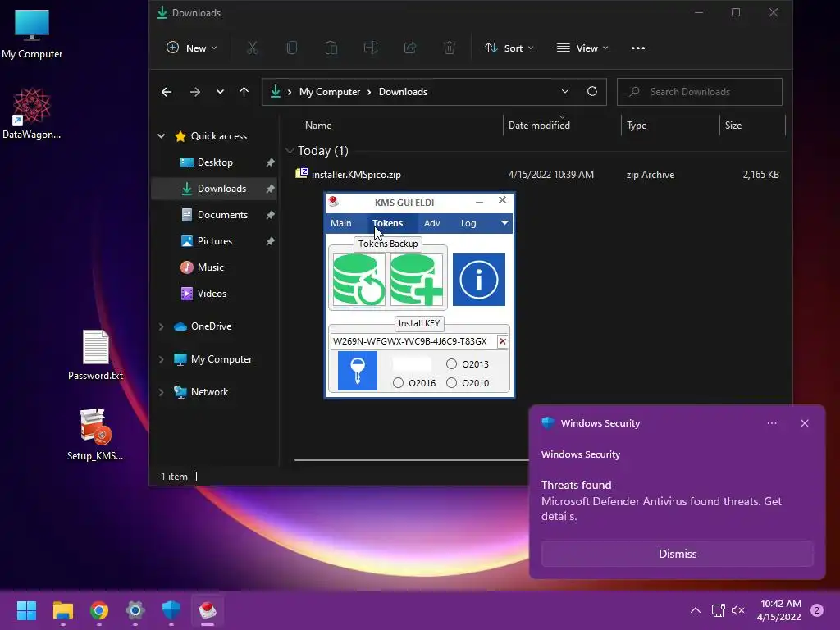Show hidden system tray icons
Viewport: 840px width, 630px height.
(696, 610)
